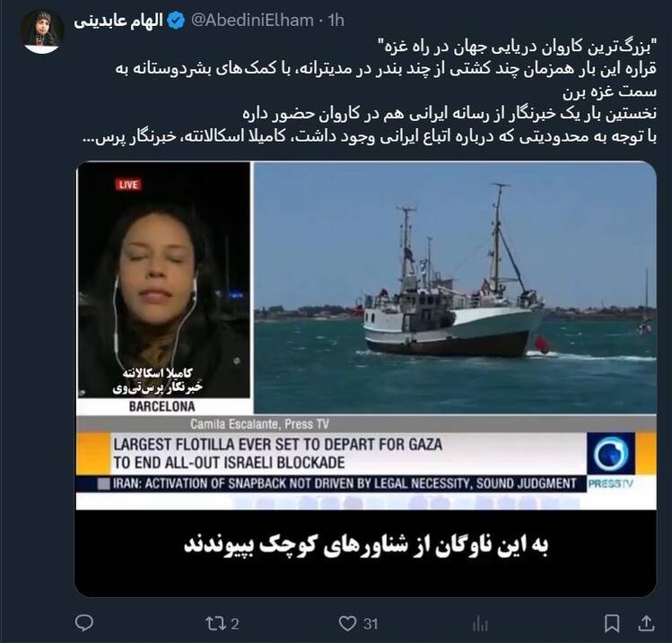Click the 1h timestamp of the tweet

pos(336,20)
